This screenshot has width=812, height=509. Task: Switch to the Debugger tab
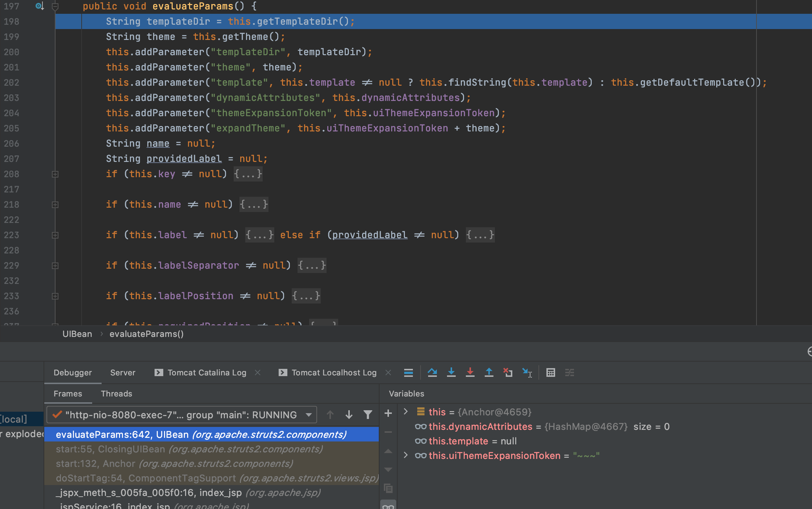73,372
